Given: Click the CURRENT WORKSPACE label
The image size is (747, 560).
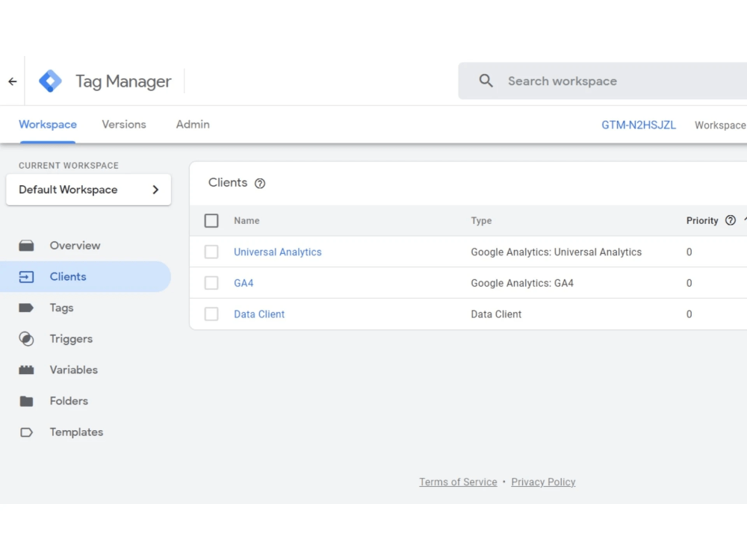Looking at the screenshot, I should pos(69,166).
